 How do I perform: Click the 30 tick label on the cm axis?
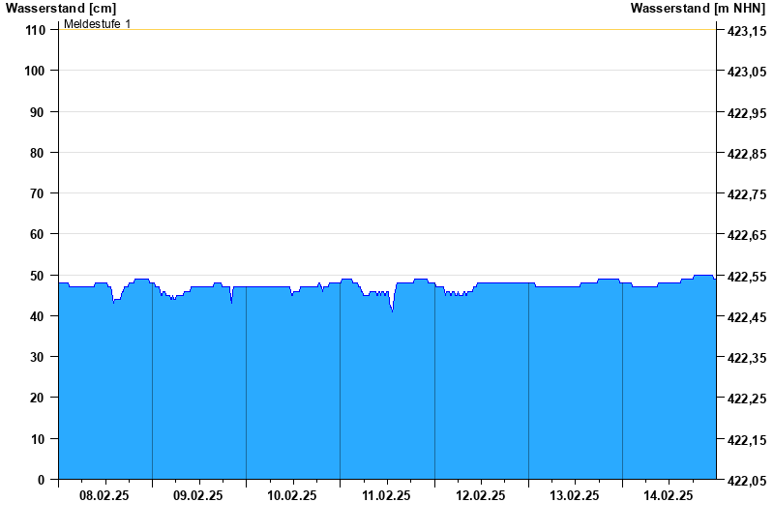39,357
